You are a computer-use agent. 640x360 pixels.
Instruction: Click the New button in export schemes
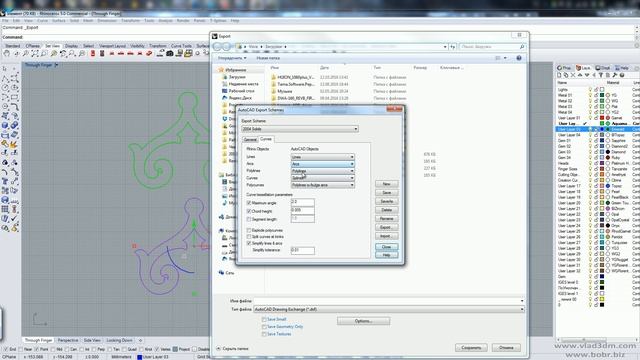point(387,184)
